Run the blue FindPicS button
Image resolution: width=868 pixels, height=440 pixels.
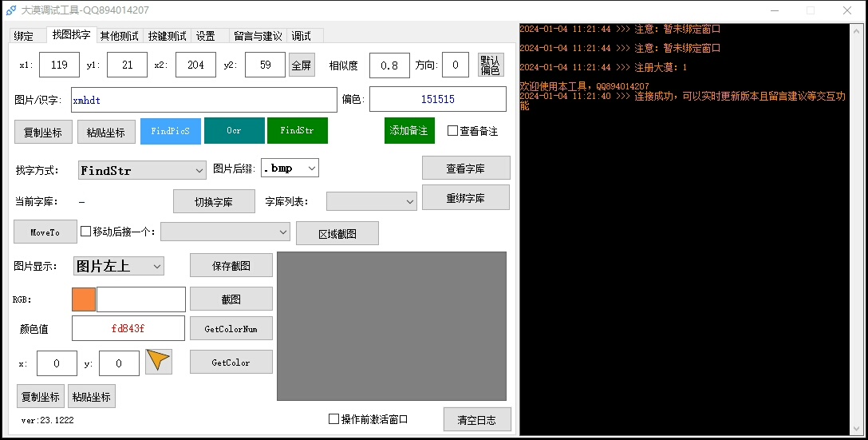click(x=171, y=131)
